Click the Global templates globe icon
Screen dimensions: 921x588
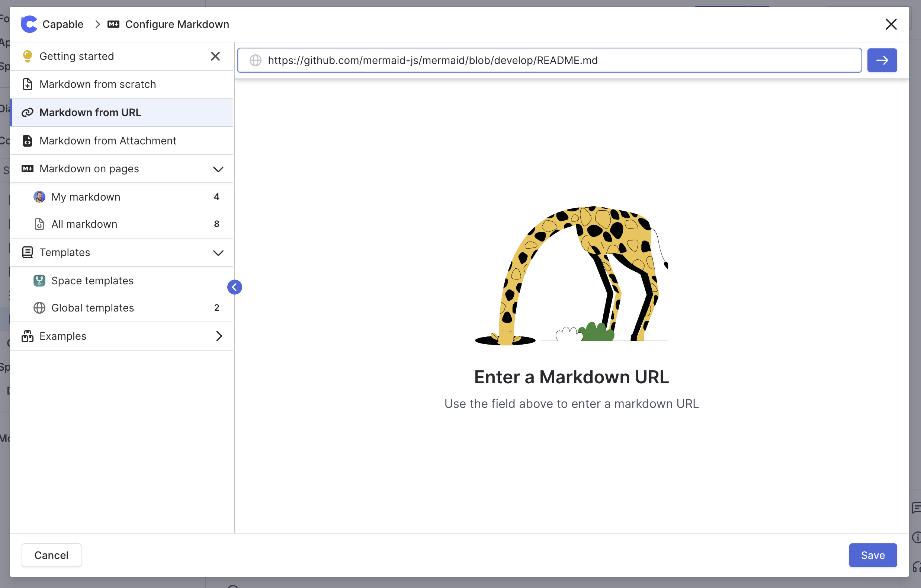click(39, 308)
